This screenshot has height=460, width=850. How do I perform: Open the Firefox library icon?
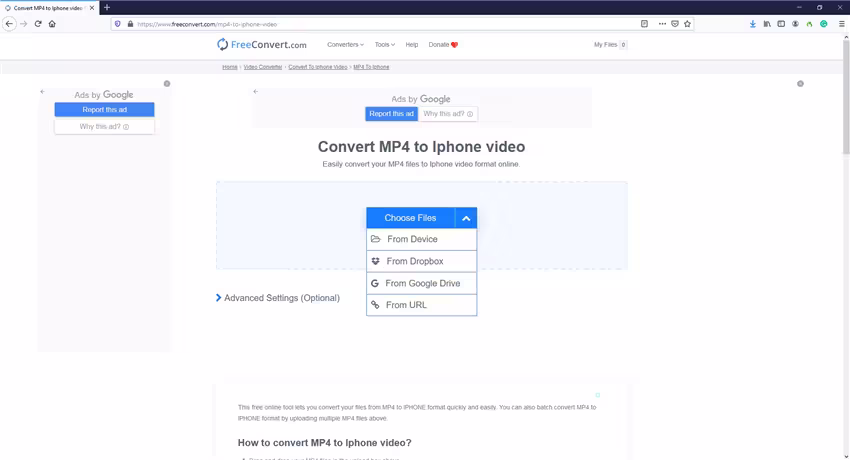767,24
